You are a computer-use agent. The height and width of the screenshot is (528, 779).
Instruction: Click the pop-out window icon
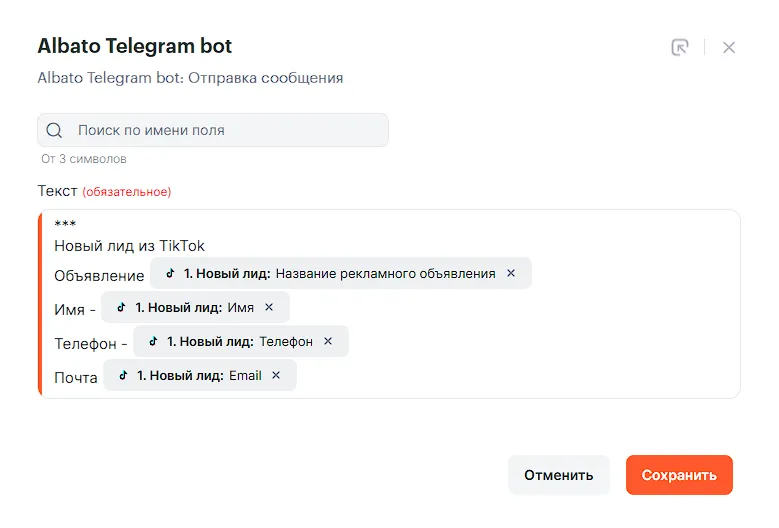click(x=680, y=47)
